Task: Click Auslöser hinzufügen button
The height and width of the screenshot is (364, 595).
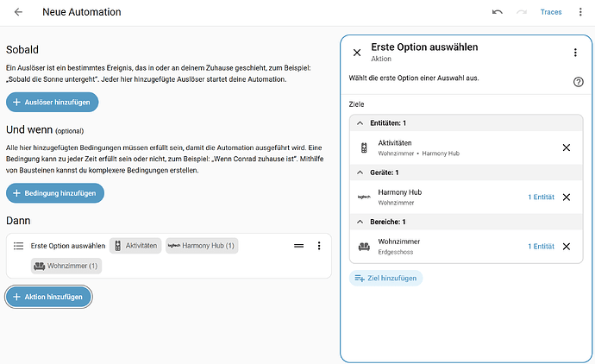Action: [52, 102]
